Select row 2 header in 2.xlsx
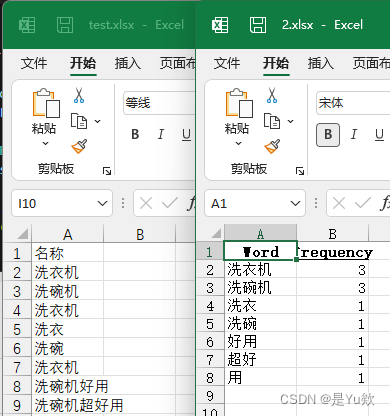The height and width of the screenshot is (416, 390). 210,270
